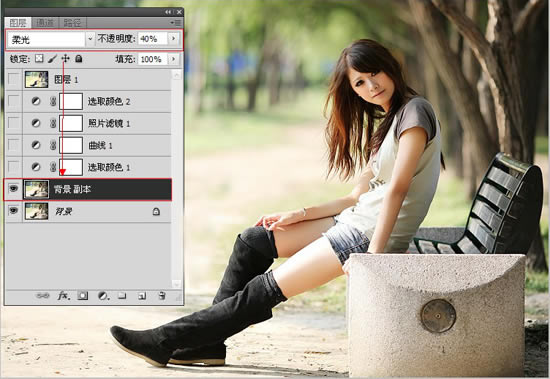Click the 选取颜色 2 mask link icon

pos(53,101)
